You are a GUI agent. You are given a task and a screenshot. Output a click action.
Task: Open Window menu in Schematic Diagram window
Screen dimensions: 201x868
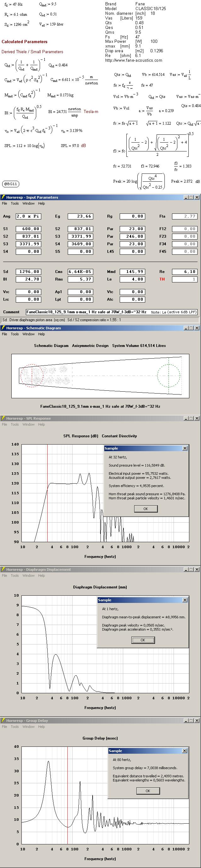(28, 334)
